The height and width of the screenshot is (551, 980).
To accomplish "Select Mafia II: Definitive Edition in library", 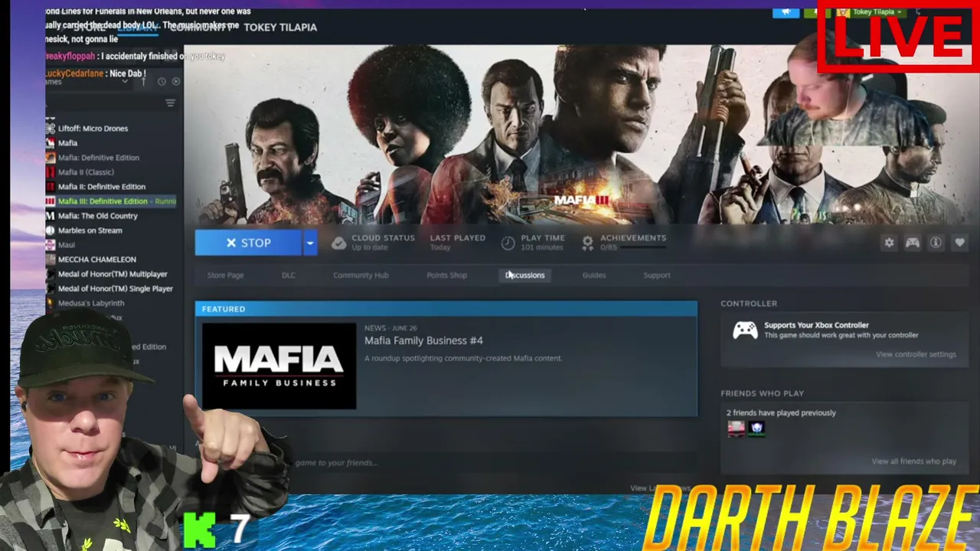I will (x=102, y=187).
